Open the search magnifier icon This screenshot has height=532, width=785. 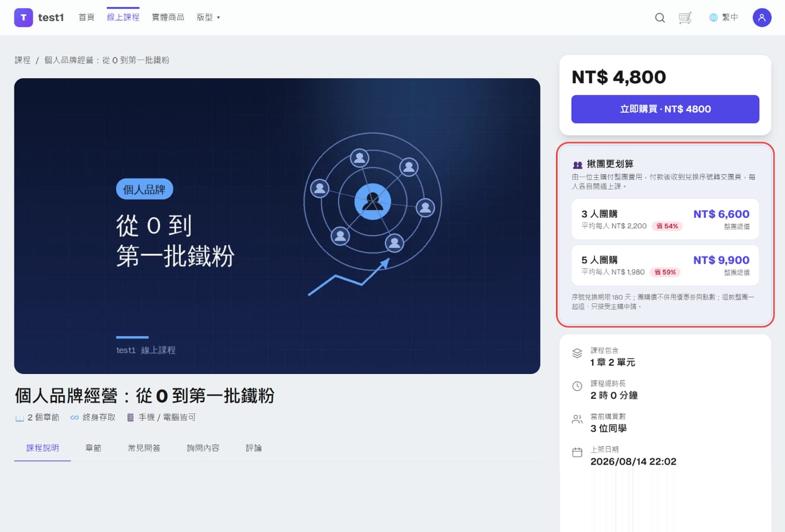[x=660, y=18]
